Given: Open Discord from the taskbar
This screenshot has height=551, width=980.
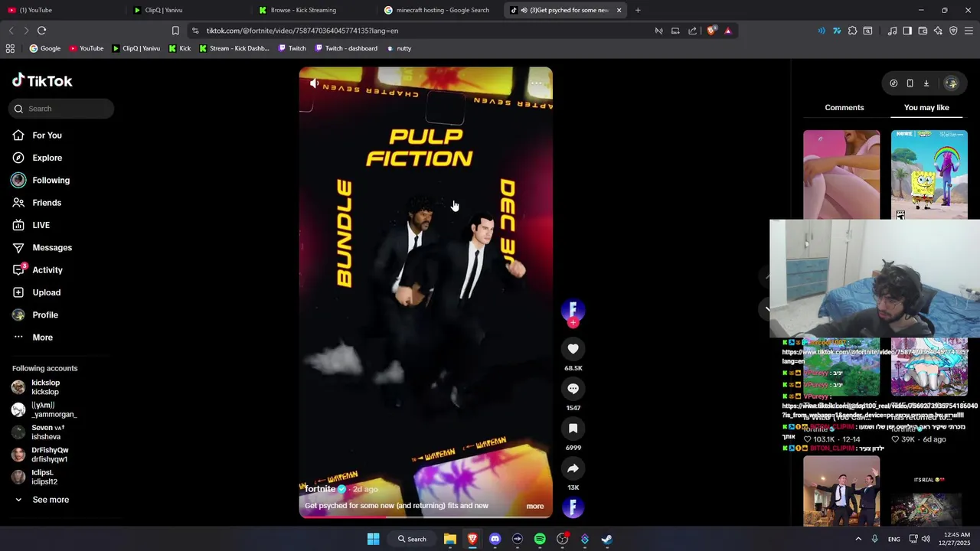Looking at the screenshot, I should point(495,539).
